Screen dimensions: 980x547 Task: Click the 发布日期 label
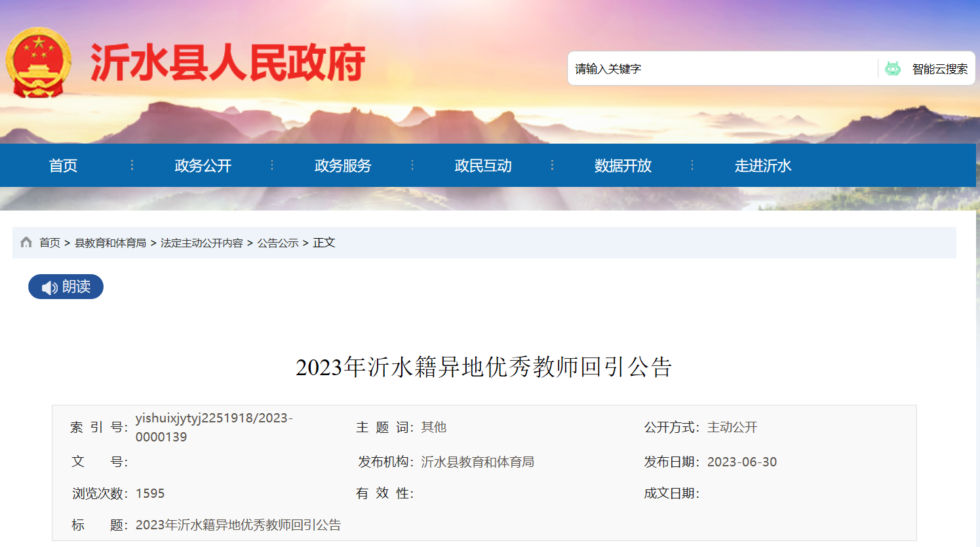(x=673, y=462)
